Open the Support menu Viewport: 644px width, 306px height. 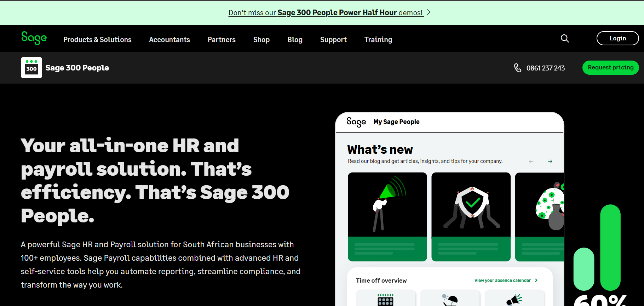point(333,40)
